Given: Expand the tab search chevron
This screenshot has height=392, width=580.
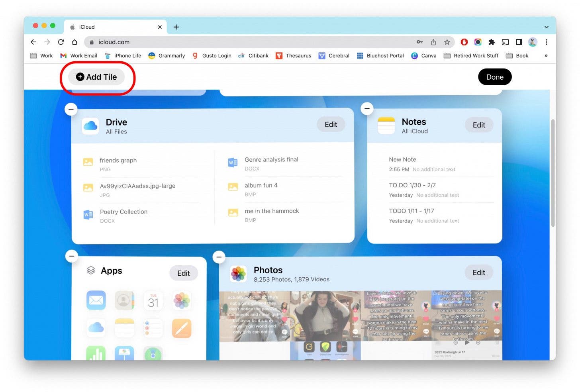Looking at the screenshot, I should tap(547, 27).
